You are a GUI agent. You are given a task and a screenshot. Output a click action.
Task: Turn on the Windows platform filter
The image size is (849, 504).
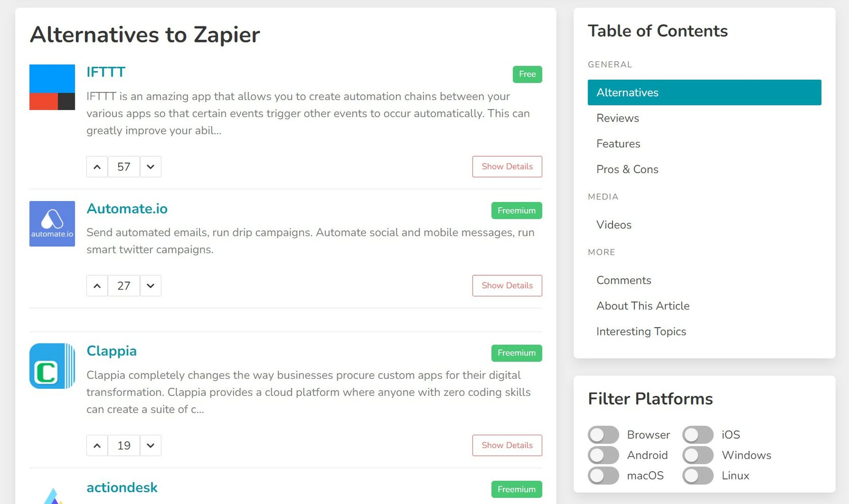pos(697,456)
